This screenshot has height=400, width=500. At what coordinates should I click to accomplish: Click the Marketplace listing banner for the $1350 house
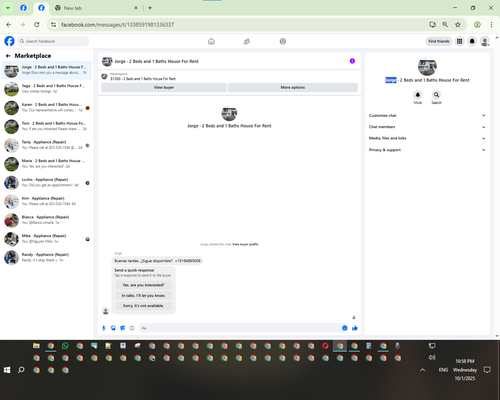coord(229,76)
